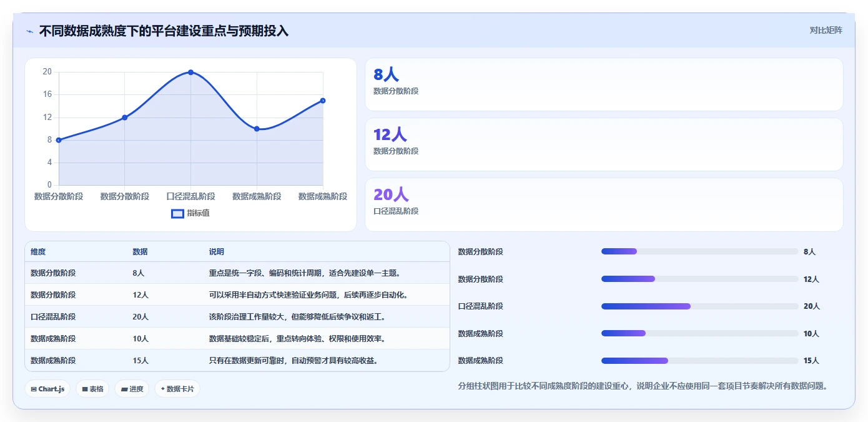Click the progress bar for 12人

coord(699,279)
